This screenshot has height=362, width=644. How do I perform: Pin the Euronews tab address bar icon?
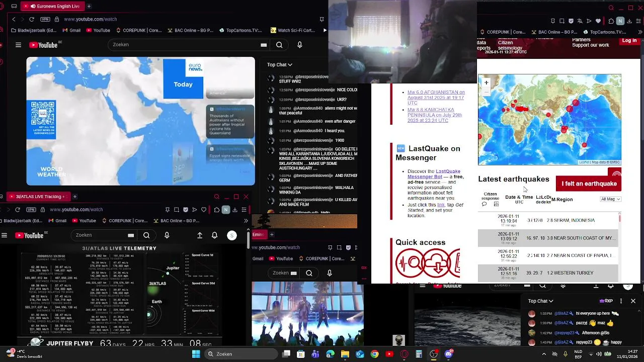click(321, 19)
